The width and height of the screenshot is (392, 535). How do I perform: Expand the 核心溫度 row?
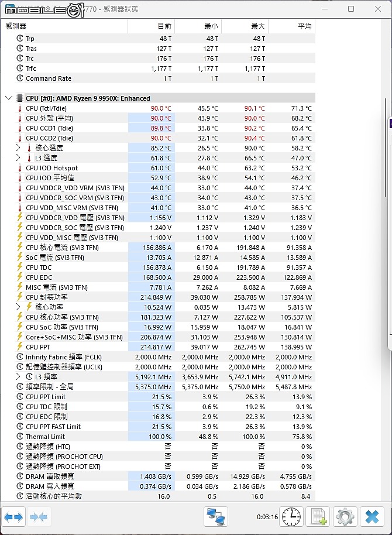(x=18, y=148)
